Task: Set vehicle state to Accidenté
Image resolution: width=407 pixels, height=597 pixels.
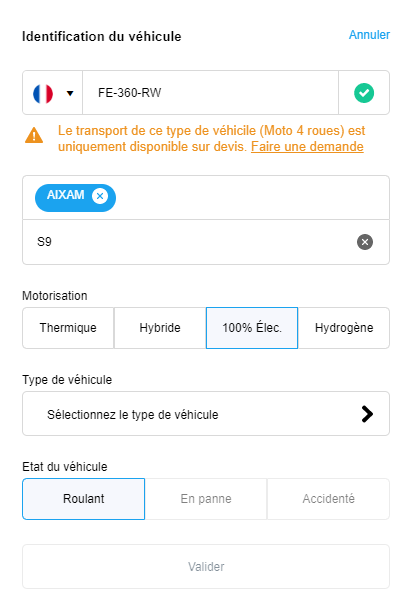Action: [328, 499]
